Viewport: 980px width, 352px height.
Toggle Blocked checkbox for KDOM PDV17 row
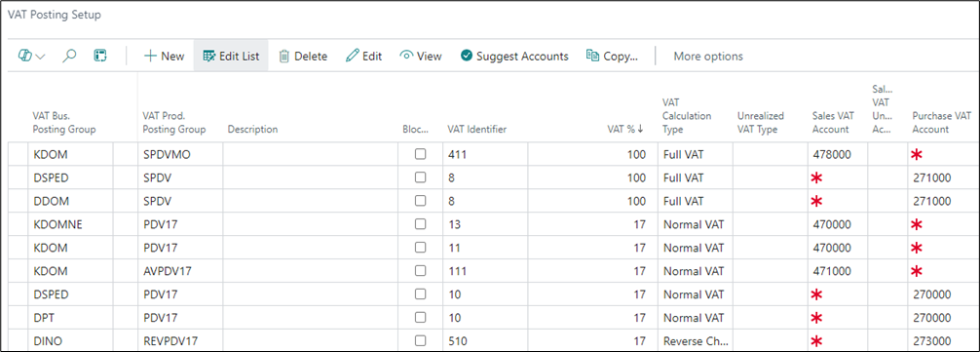pyautogui.click(x=421, y=248)
